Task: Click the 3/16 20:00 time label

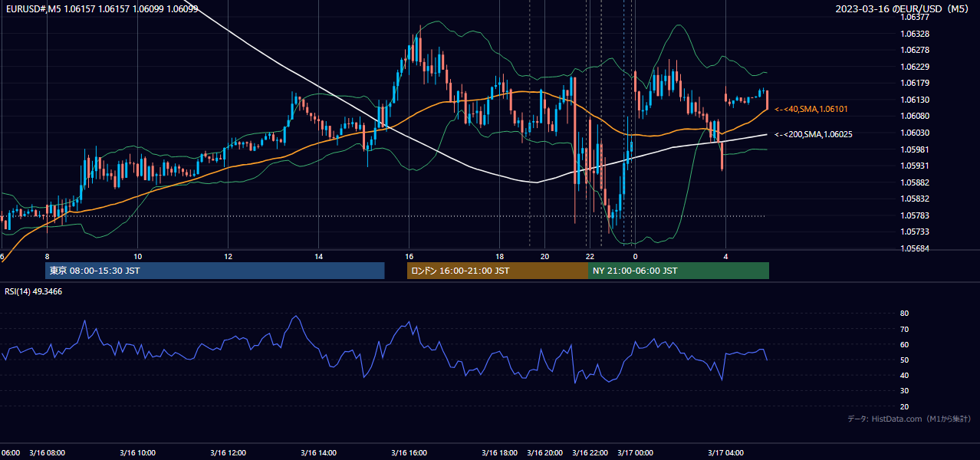Action: (x=545, y=453)
